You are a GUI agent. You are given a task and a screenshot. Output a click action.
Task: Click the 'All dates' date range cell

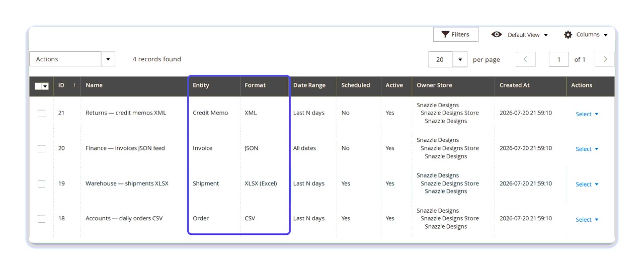(x=305, y=148)
